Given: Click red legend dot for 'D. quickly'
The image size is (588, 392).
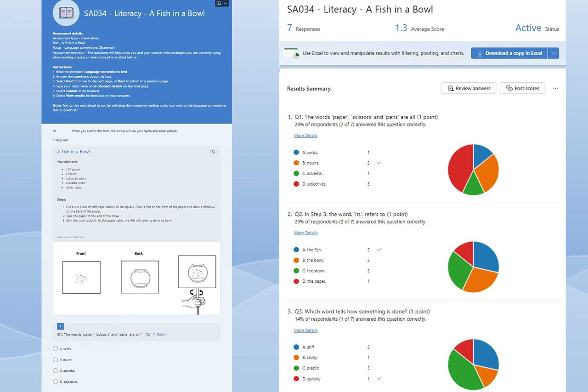Looking at the screenshot, I should tap(296, 379).
